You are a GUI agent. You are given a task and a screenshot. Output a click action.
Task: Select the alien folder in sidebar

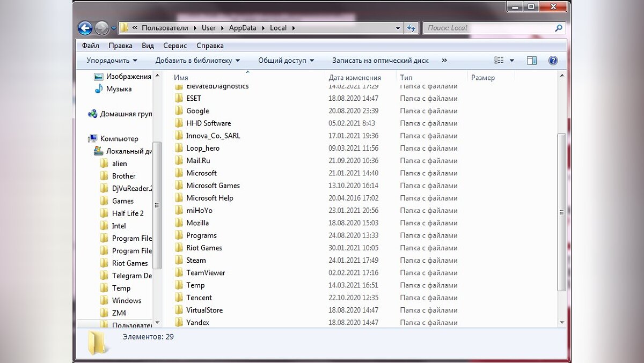pyautogui.click(x=119, y=164)
